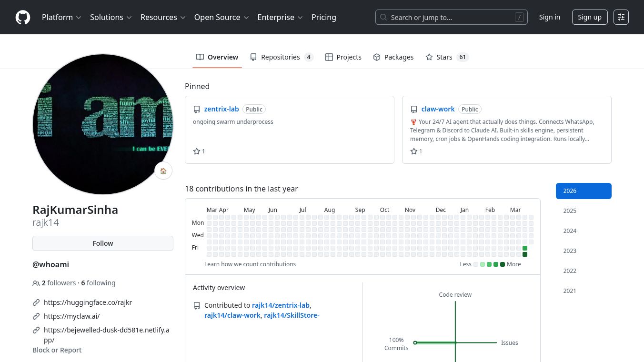644x362 pixels.
Task: Click the followers people icon
Action: 36,283
